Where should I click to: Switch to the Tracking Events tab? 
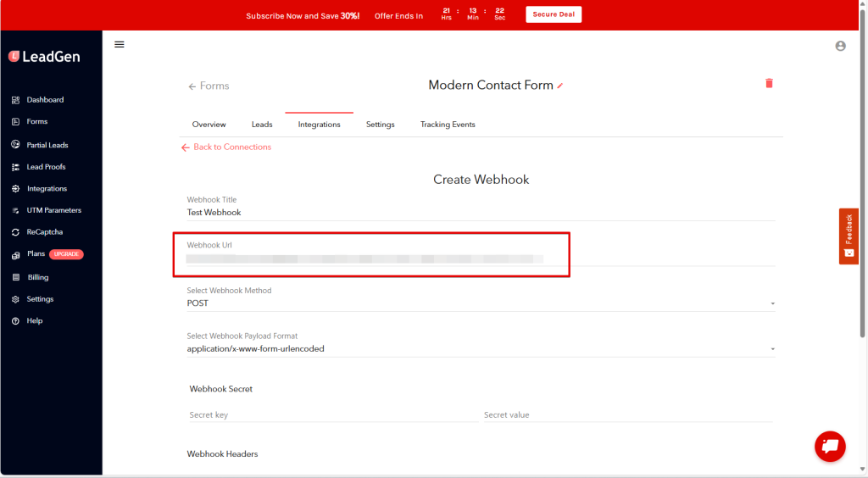tap(448, 125)
